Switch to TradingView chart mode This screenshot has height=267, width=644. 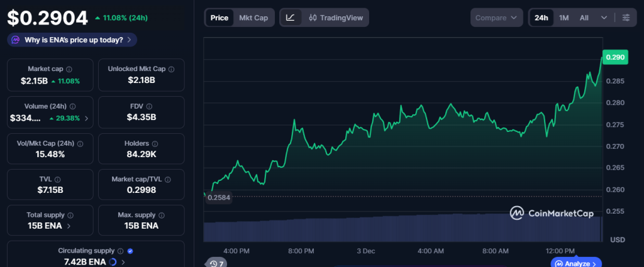point(336,18)
